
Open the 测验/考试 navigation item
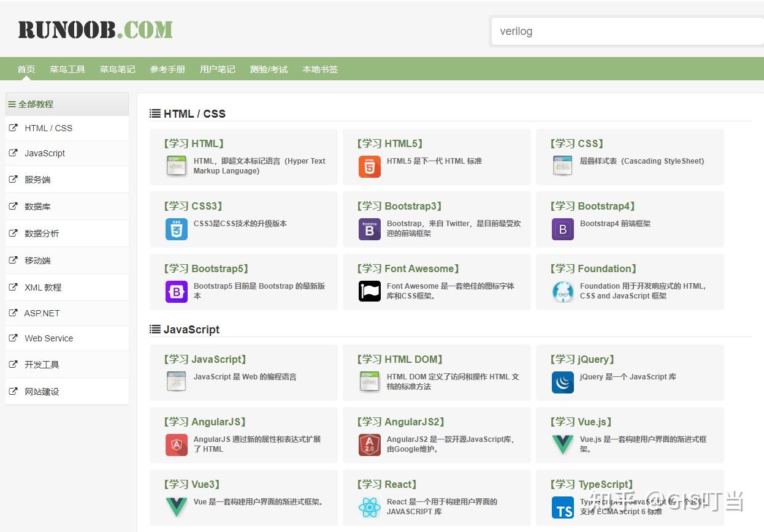tap(269, 69)
